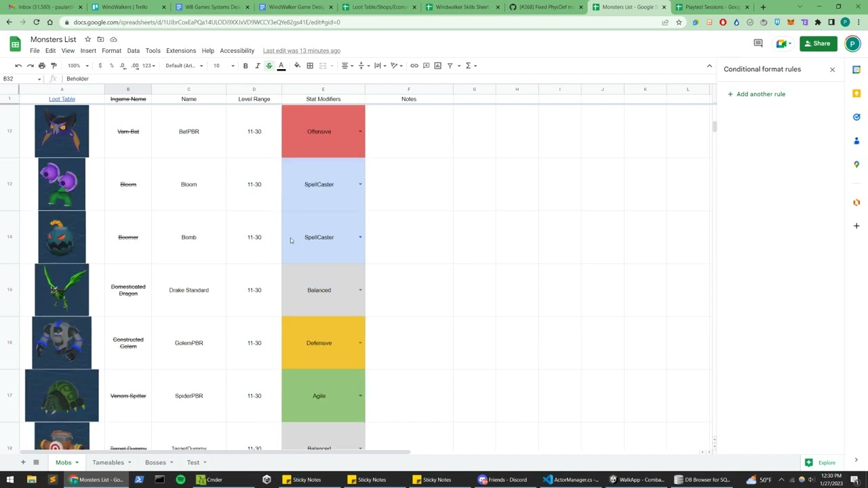Select the Defensive cell for GolemPBR
Screen dimensions: 868x488
tap(323, 343)
